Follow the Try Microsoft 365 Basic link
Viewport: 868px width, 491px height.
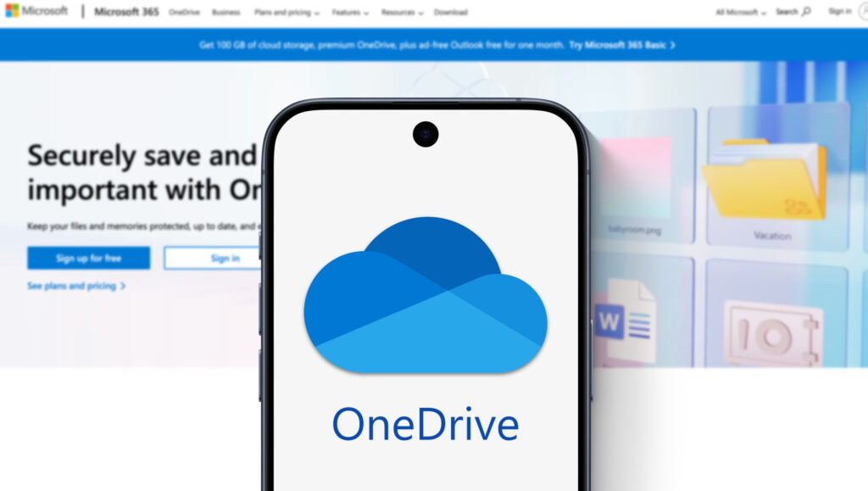[x=622, y=45]
